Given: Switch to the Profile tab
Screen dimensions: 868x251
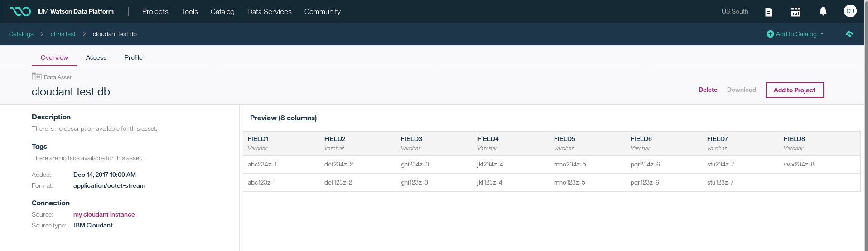Looking at the screenshot, I should pyautogui.click(x=133, y=57).
